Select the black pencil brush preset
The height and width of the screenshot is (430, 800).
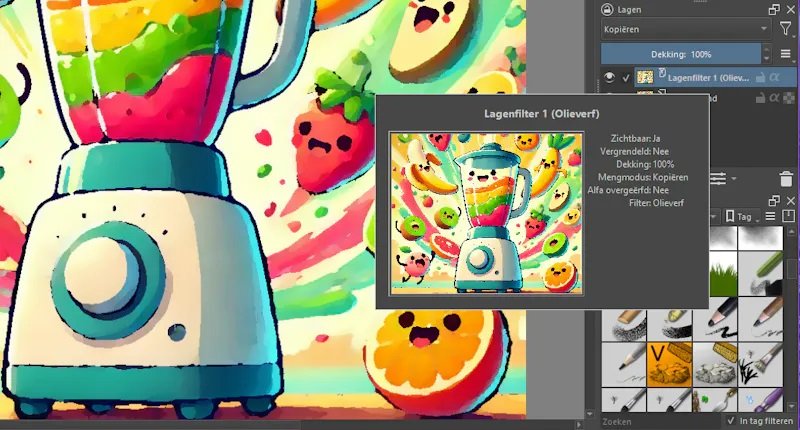[x=715, y=320]
